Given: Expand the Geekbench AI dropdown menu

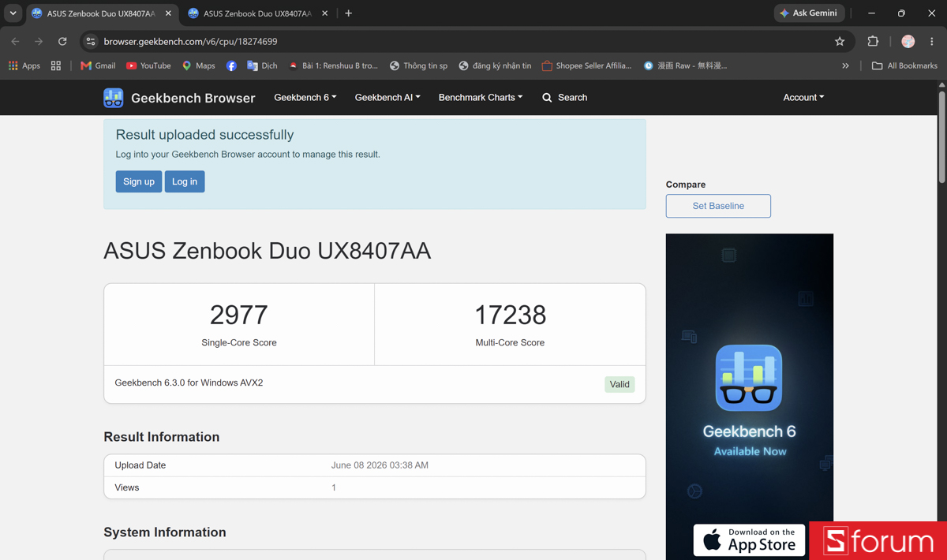Looking at the screenshot, I should click(387, 98).
